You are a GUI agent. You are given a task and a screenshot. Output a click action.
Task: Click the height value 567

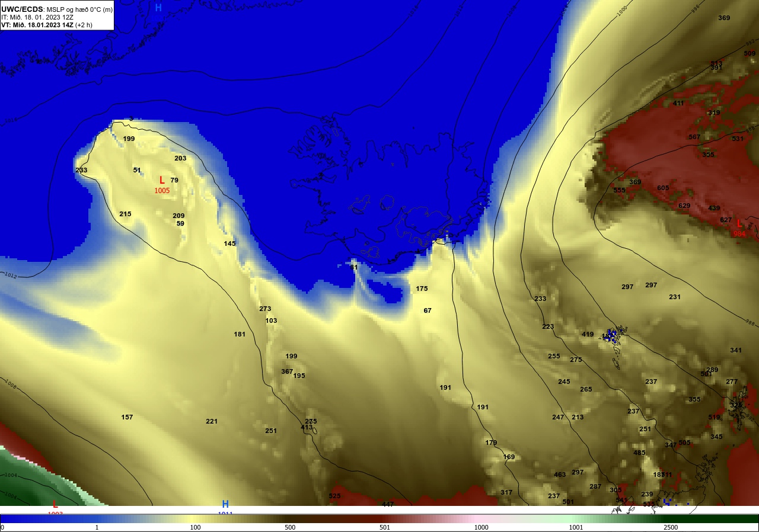pos(694,137)
